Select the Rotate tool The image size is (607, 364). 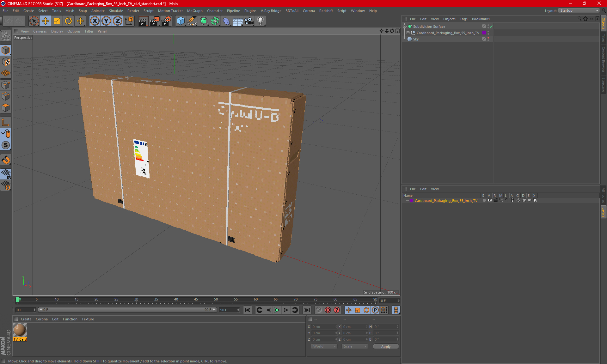68,21
